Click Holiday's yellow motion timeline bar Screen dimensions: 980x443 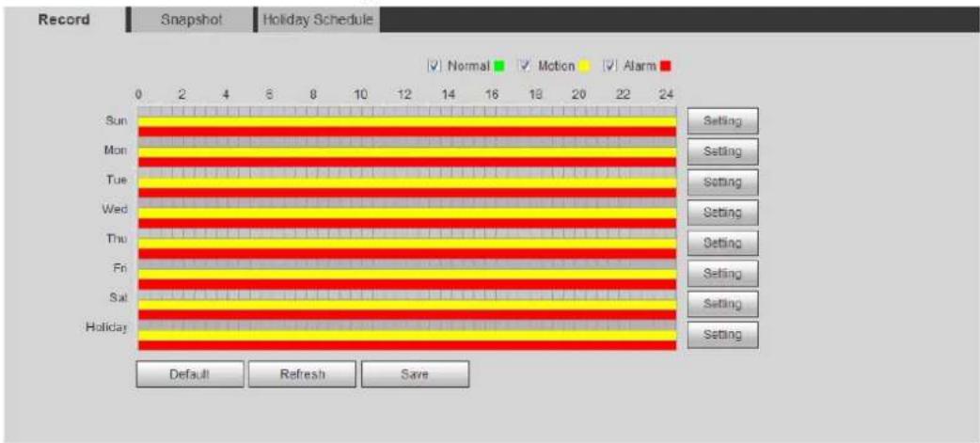point(407,335)
